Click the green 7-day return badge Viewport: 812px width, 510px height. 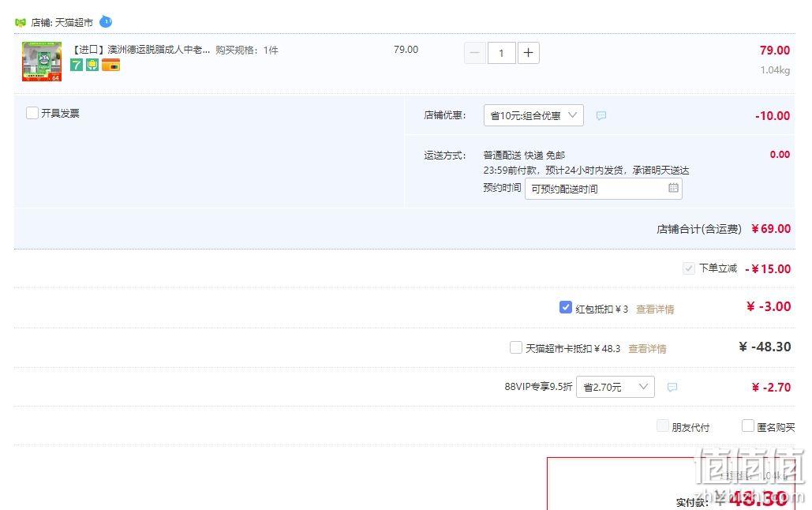click(77, 65)
